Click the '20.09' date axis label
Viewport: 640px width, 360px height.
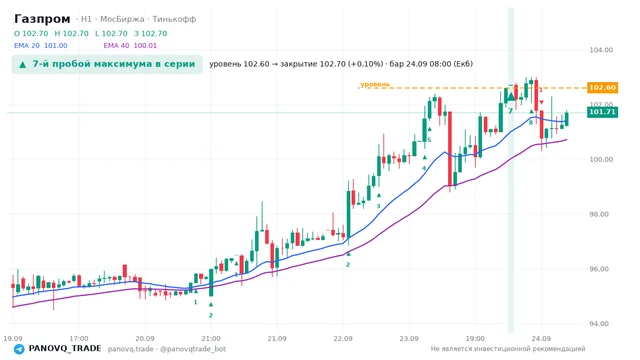145,338
